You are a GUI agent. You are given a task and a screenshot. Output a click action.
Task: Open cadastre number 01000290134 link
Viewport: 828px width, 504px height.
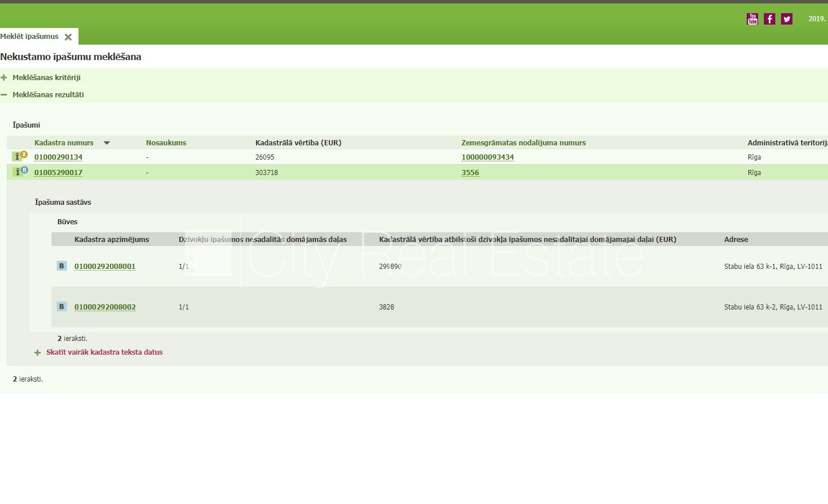pos(58,157)
